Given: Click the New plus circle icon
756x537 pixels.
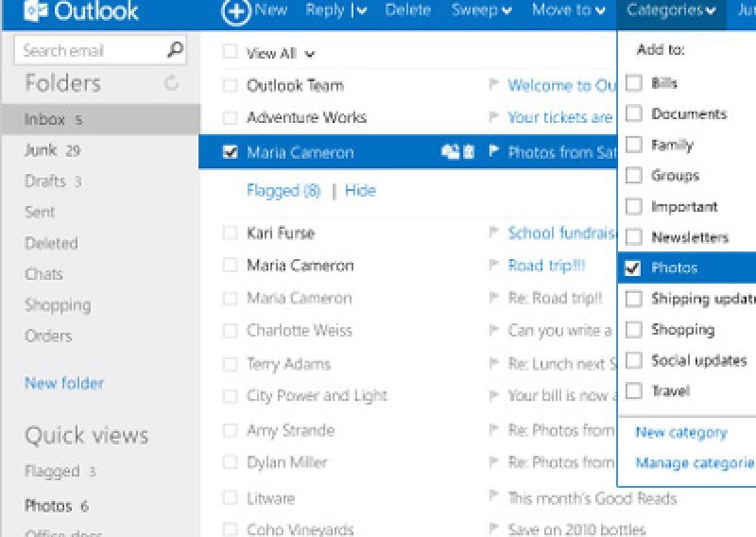Looking at the screenshot, I should point(235,11).
